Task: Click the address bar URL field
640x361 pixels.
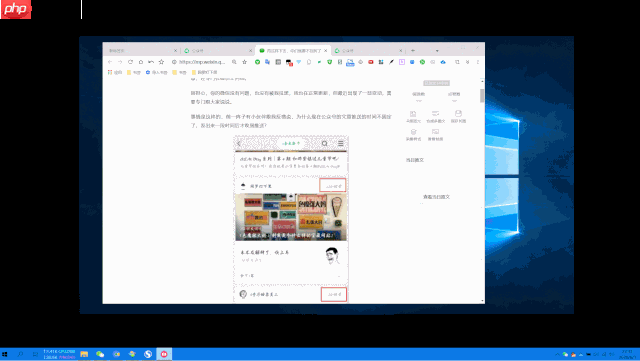Action: click(x=201, y=62)
